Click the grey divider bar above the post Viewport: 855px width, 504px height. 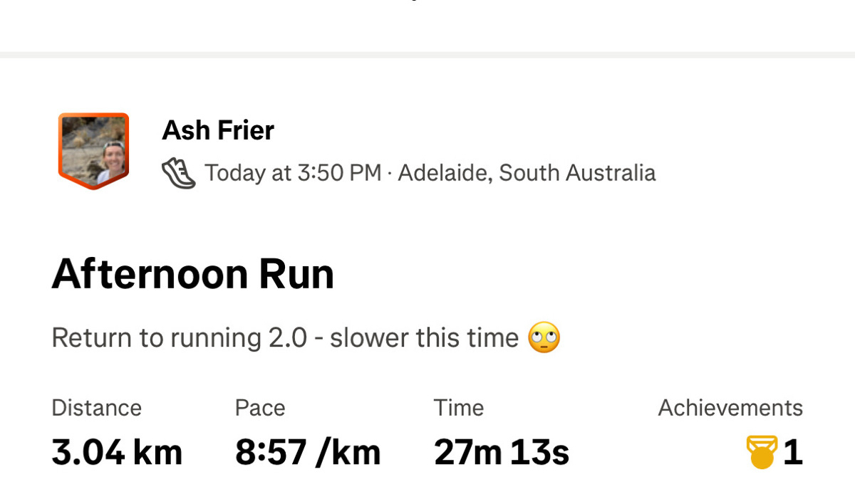[427, 55]
